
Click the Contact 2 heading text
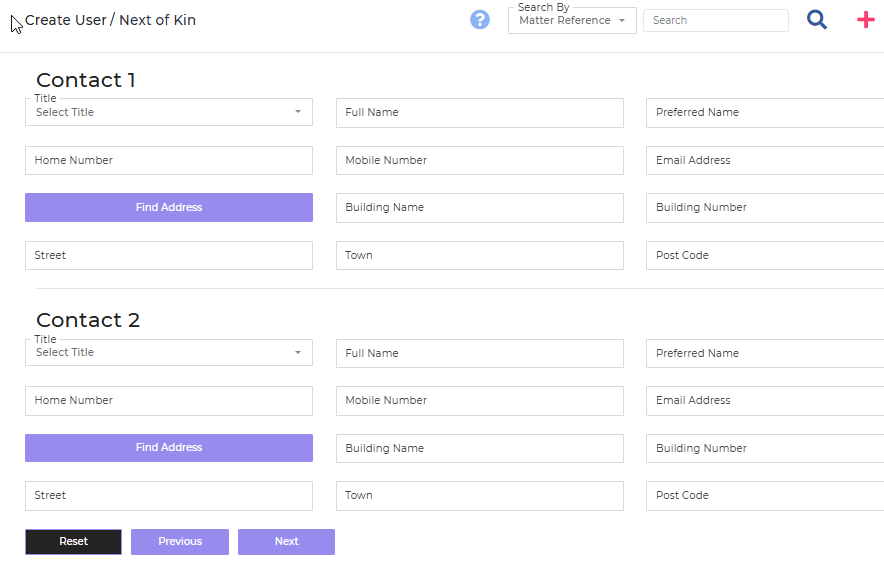(x=88, y=320)
